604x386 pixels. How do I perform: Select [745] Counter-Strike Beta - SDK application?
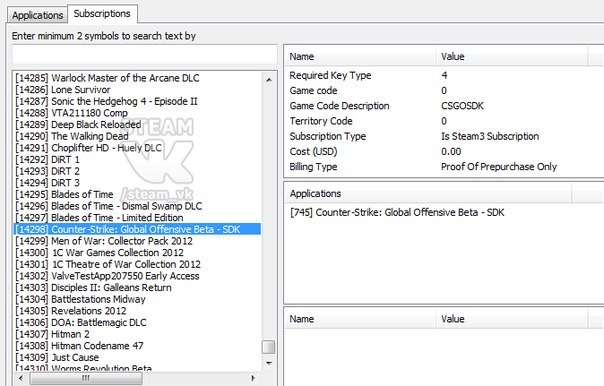click(397, 212)
